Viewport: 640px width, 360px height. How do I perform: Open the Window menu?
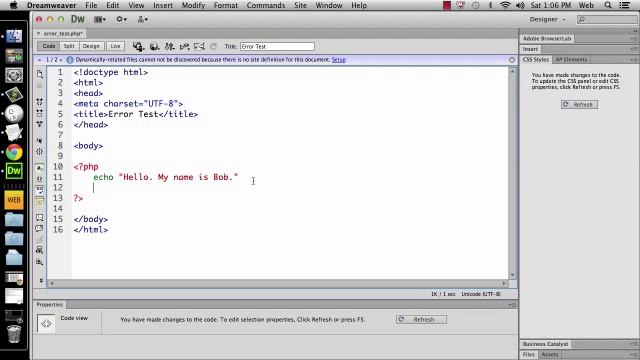pos(329,5)
